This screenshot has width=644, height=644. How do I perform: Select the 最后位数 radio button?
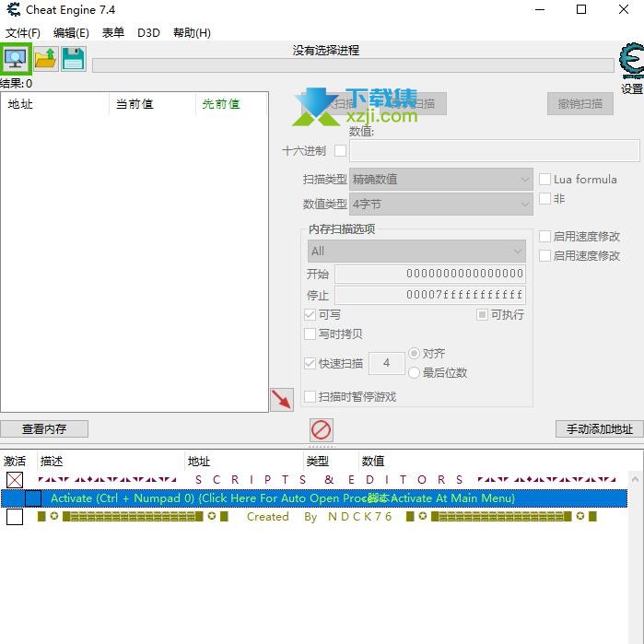414,372
